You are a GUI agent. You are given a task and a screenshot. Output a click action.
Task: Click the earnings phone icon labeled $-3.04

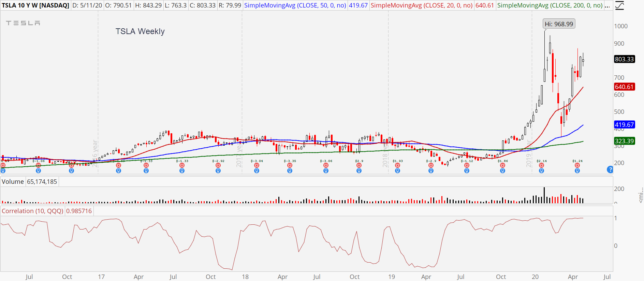(x=257, y=165)
